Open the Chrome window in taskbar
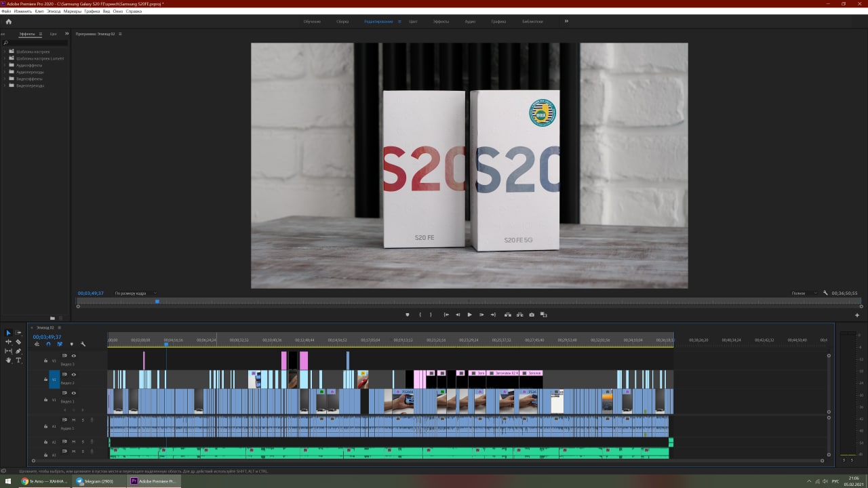 click(44, 481)
